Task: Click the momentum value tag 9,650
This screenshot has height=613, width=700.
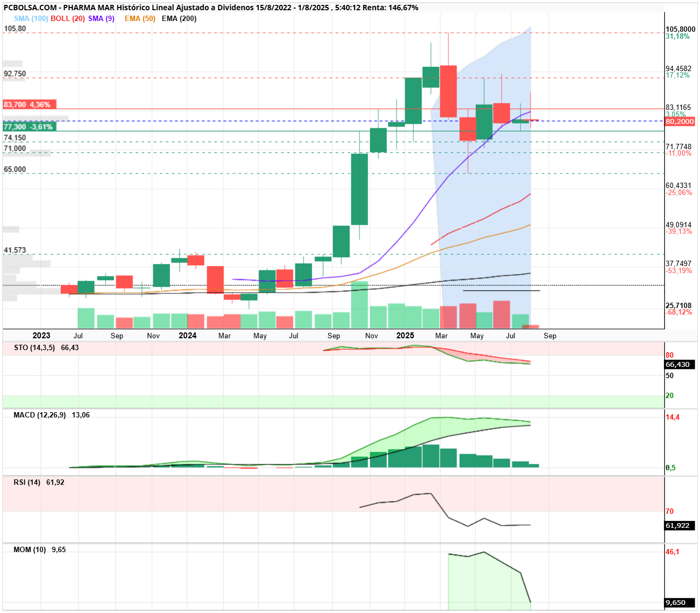Action: (x=680, y=602)
